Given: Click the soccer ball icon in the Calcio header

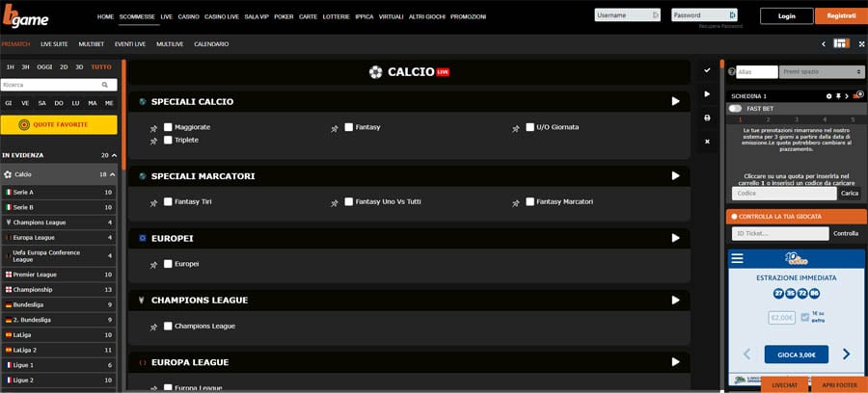Looking at the screenshot, I should point(376,72).
